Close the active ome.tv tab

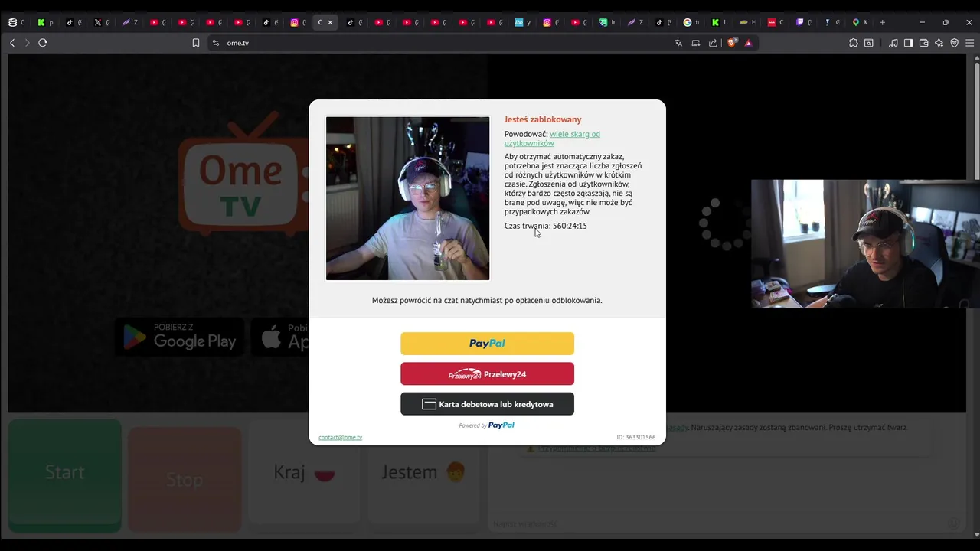point(330,22)
